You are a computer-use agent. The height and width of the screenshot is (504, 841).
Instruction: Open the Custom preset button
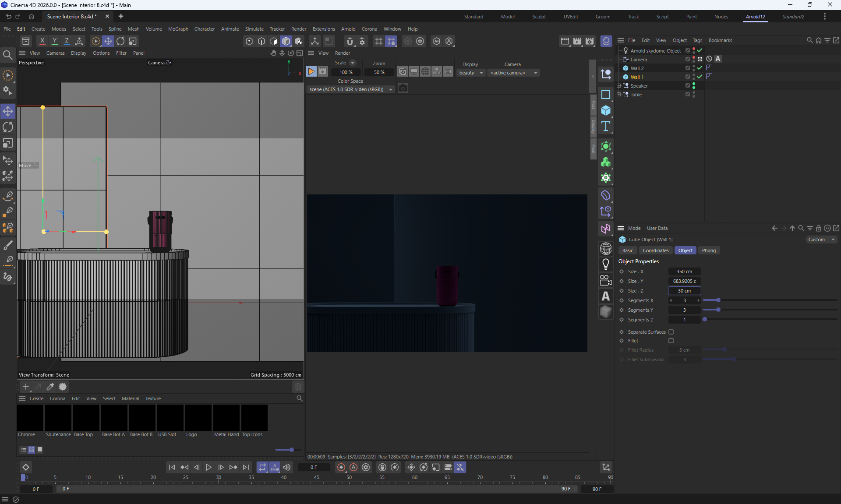pos(816,240)
